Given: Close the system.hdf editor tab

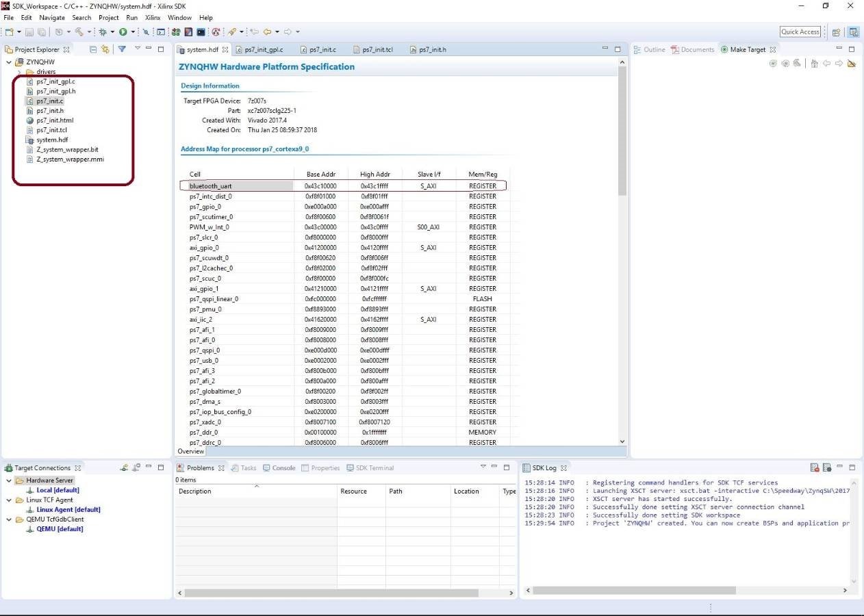Looking at the screenshot, I should (225, 50).
